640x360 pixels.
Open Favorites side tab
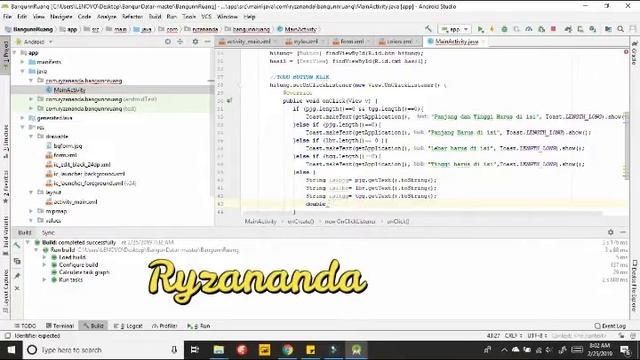point(5,187)
